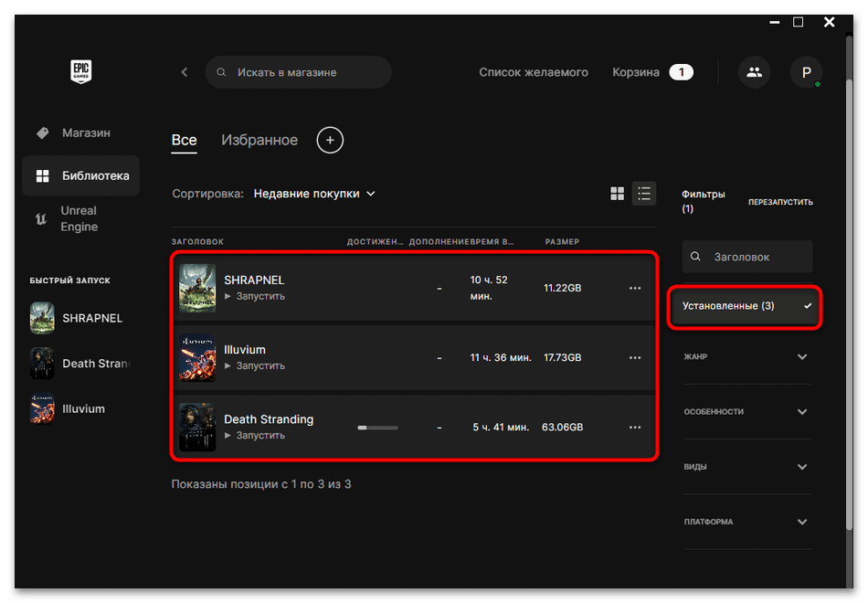Expand the ОСОБЕННОСТИ filter section

(x=747, y=412)
